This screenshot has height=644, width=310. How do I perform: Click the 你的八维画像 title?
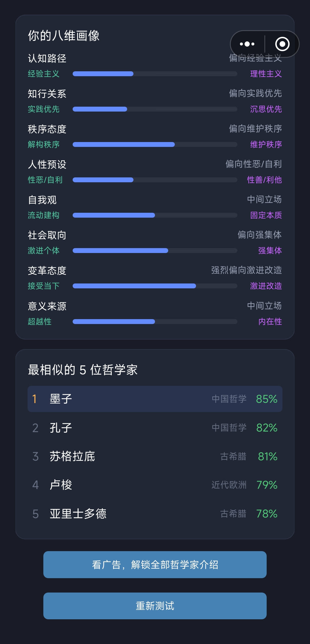[x=64, y=36]
